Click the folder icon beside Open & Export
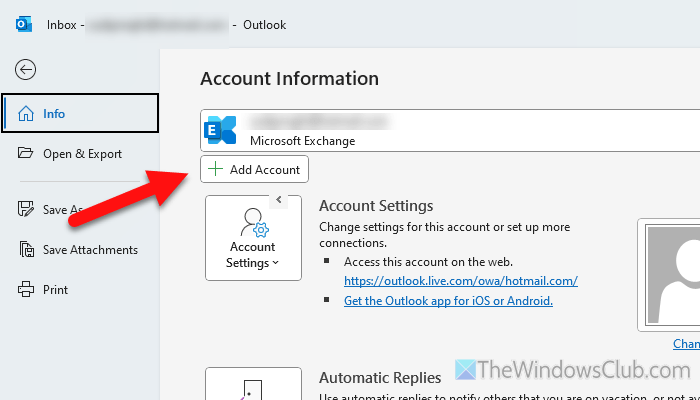 click(x=26, y=154)
